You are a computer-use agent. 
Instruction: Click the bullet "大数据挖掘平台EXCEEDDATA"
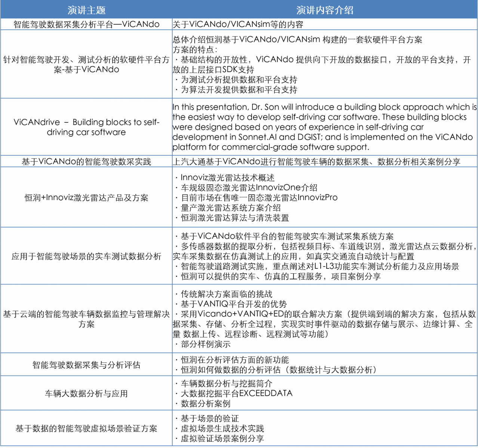point(234,393)
